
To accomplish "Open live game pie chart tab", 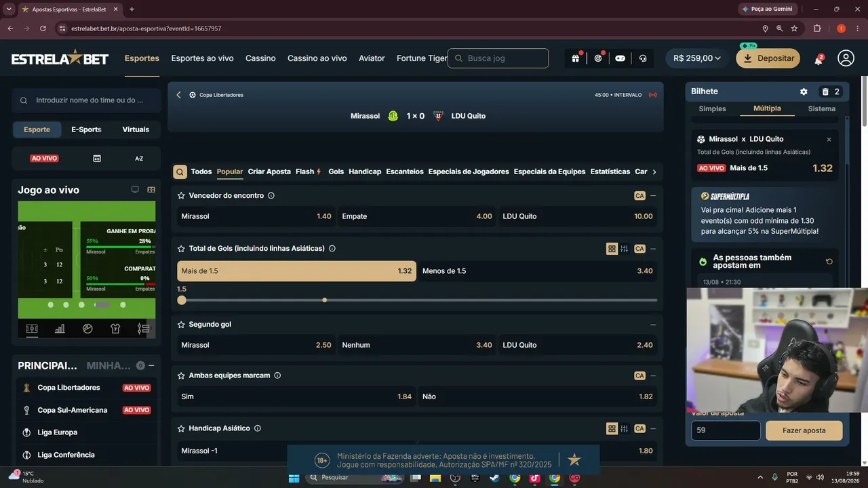I will pos(87,329).
